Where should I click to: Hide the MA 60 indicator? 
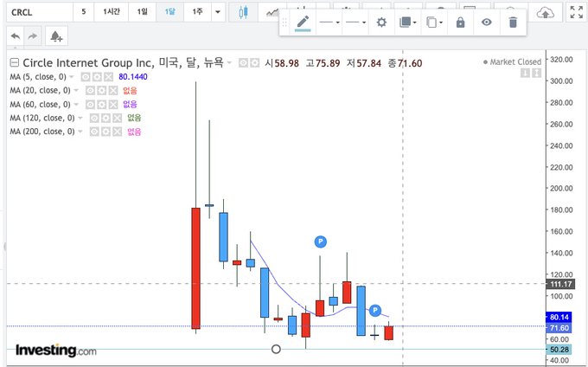coord(90,105)
